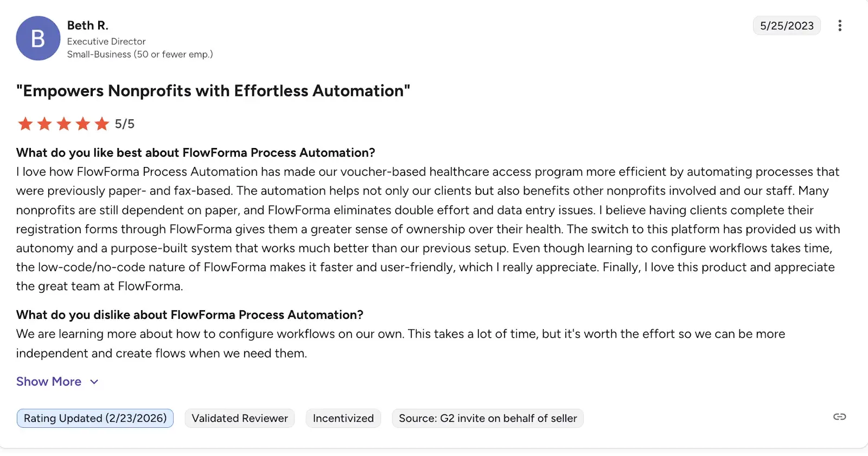Screen dimensions: 868x456
Task: Click the fourth star in the rating
Action: click(x=82, y=124)
